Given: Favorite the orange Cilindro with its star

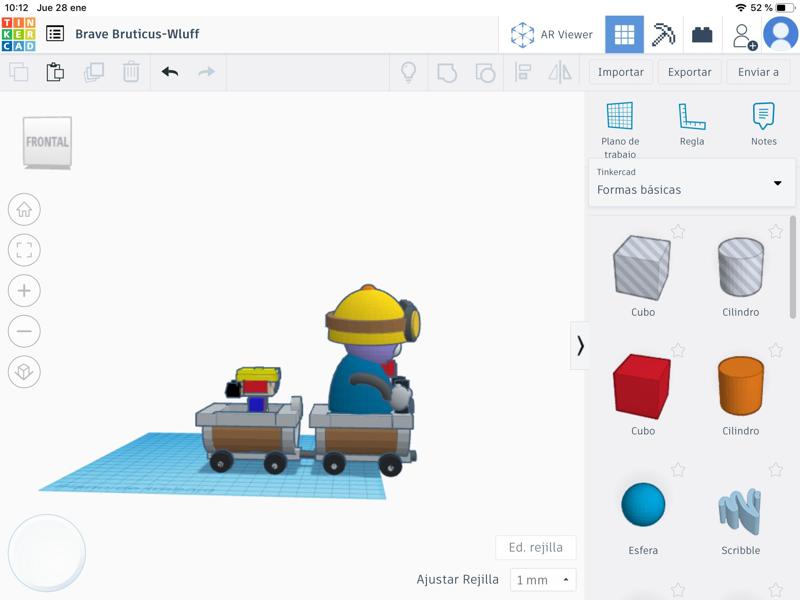Looking at the screenshot, I should (776, 351).
